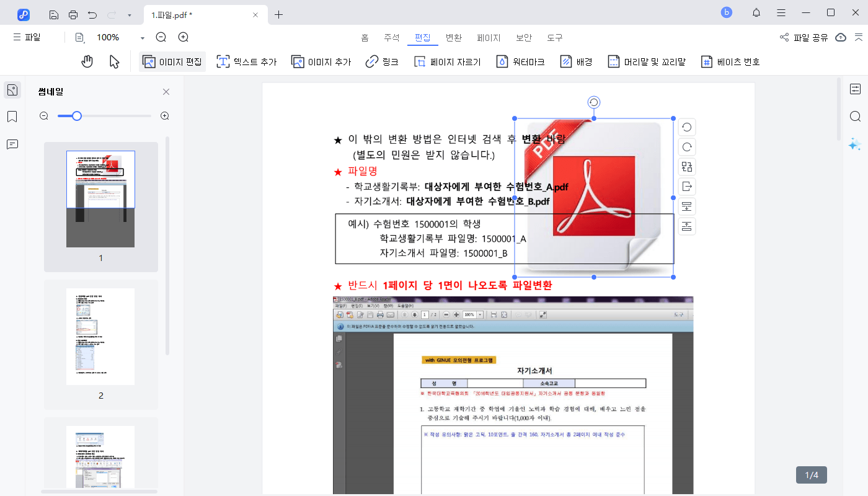The image size is (868, 496).
Task: Open the AI assistant sparkle icon
Action: [x=855, y=144]
